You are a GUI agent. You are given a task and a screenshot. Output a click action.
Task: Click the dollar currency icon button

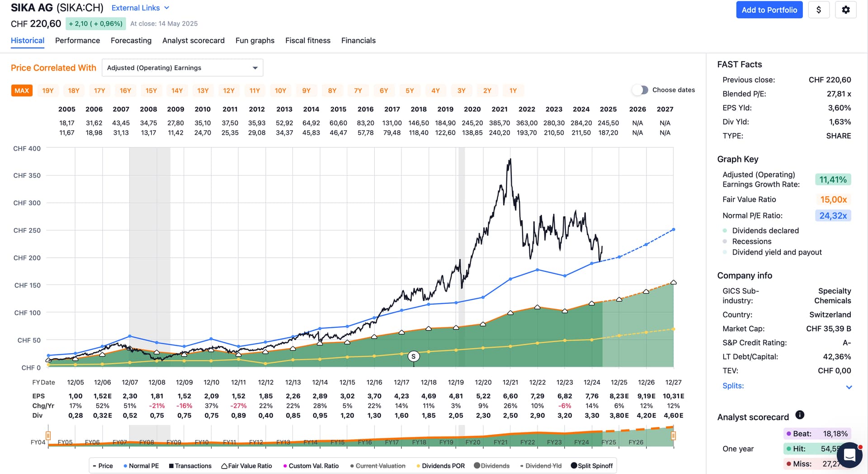818,10
